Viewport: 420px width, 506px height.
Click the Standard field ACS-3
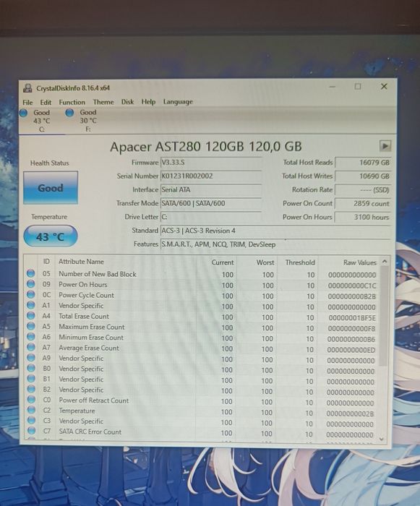tap(275, 231)
